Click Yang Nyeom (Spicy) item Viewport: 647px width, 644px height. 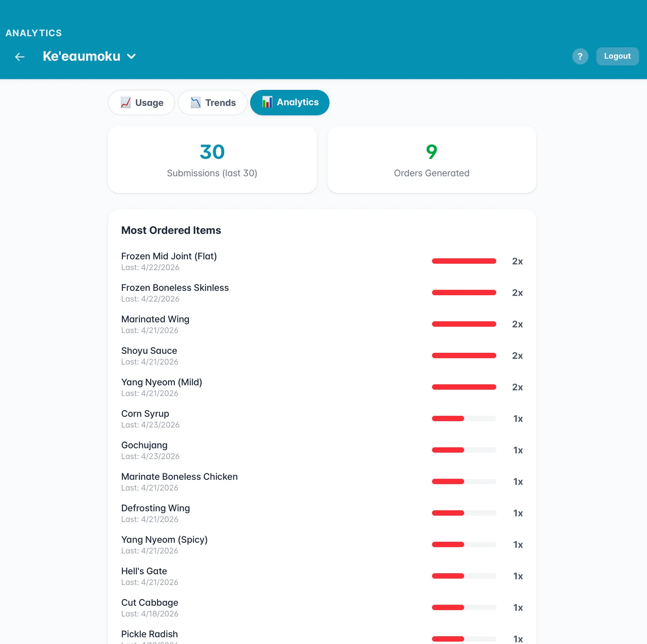322,545
